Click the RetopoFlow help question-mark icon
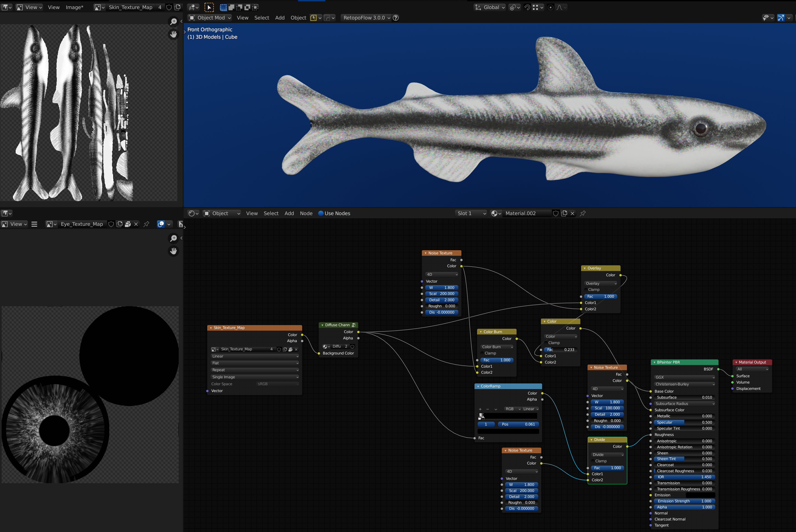This screenshot has height=532, width=796. [396, 18]
